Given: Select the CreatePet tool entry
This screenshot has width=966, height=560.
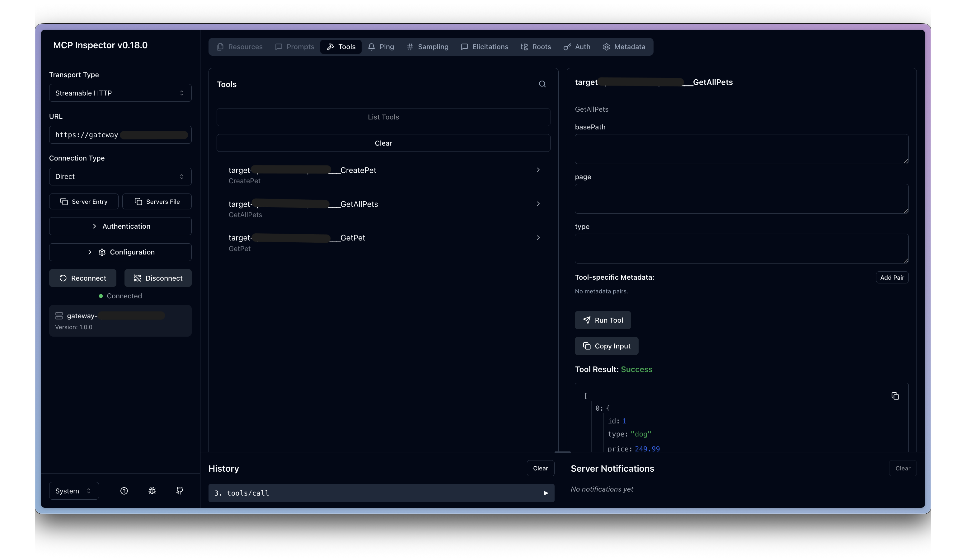Looking at the screenshot, I should tap(383, 175).
